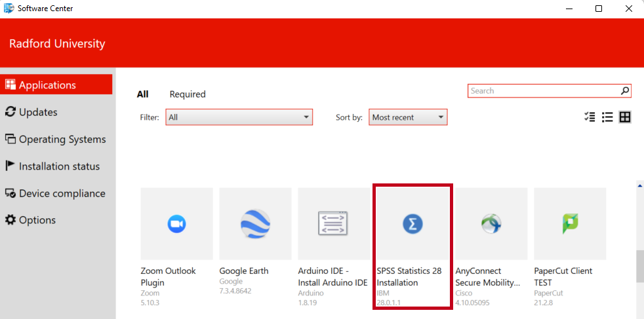Viewport: 644px width, 319px height.
Task: Open the Zoom Outlook Plugin app tile
Action: coord(176,224)
